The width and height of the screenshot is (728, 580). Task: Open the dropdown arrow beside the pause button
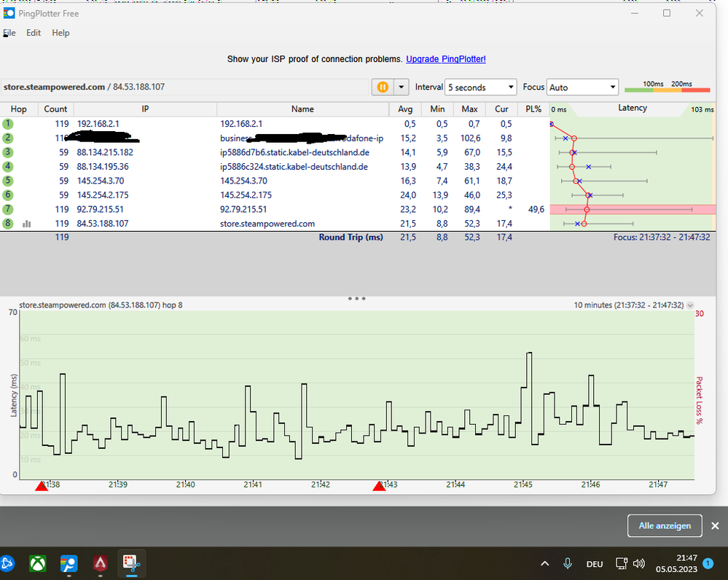[x=401, y=87]
